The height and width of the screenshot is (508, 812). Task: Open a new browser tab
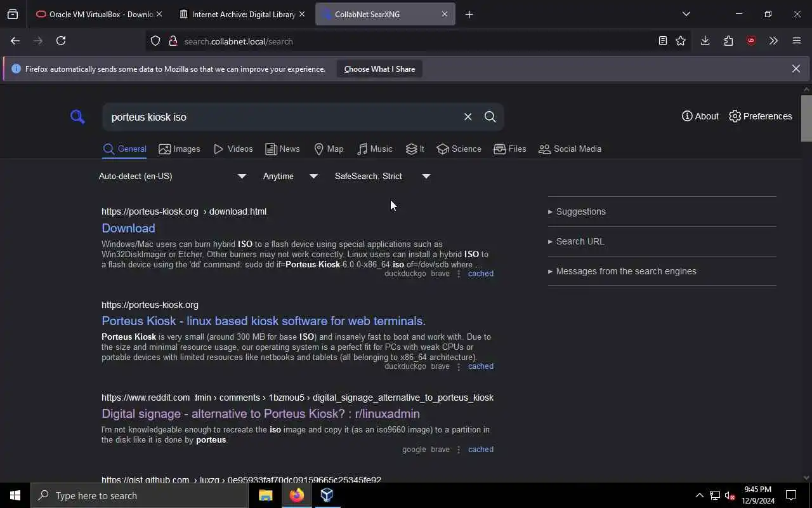pyautogui.click(x=469, y=14)
